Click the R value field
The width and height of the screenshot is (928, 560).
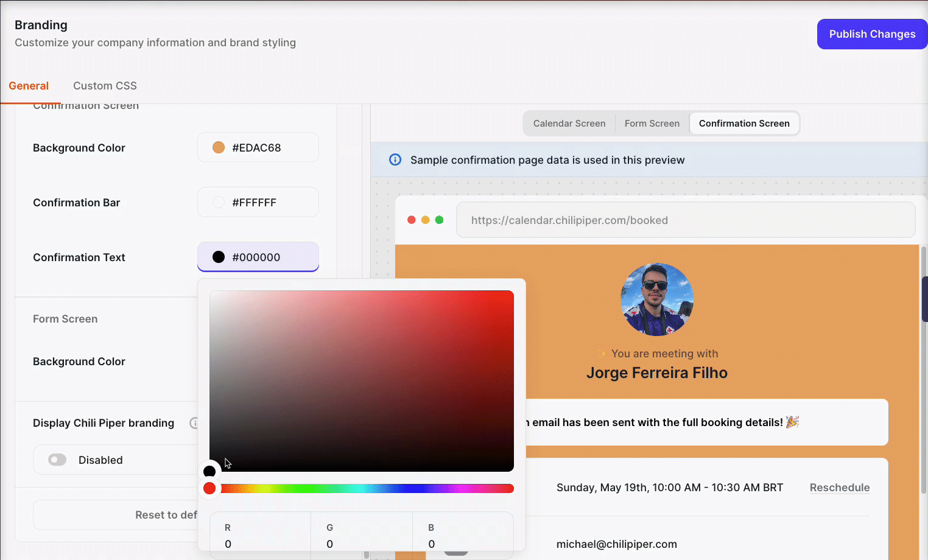[x=260, y=536]
